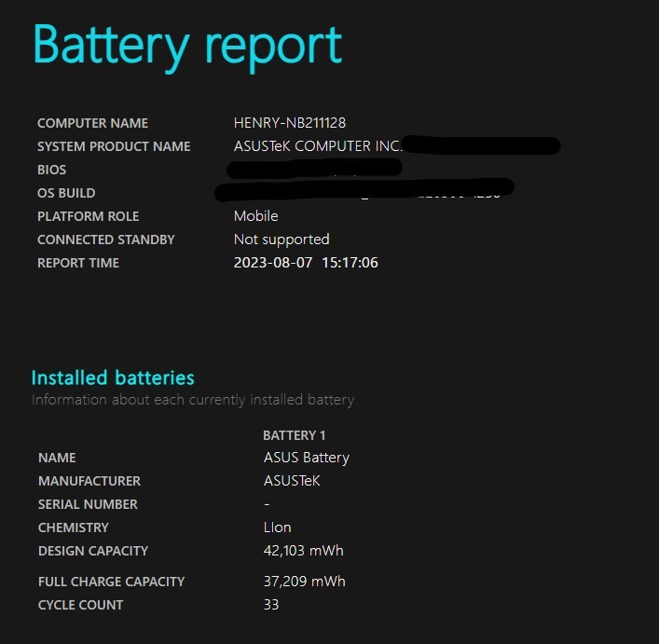659x644 pixels.
Task: Select the design capacity 42,103 mWh
Action: click(304, 550)
